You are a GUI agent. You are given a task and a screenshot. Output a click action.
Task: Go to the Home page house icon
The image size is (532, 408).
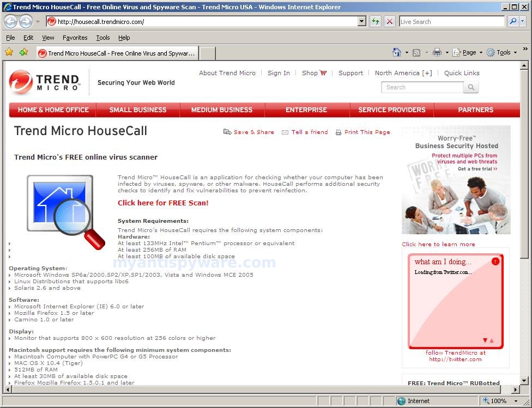397,52
